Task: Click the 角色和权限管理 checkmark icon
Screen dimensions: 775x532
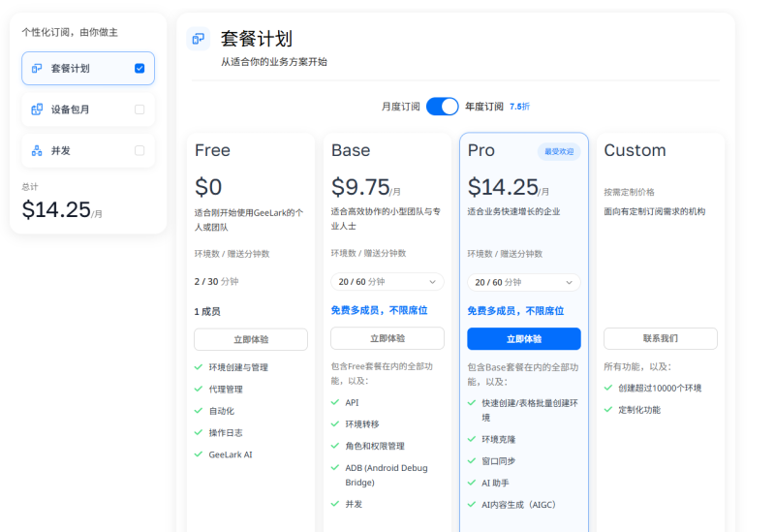Action: click(335, 446)
